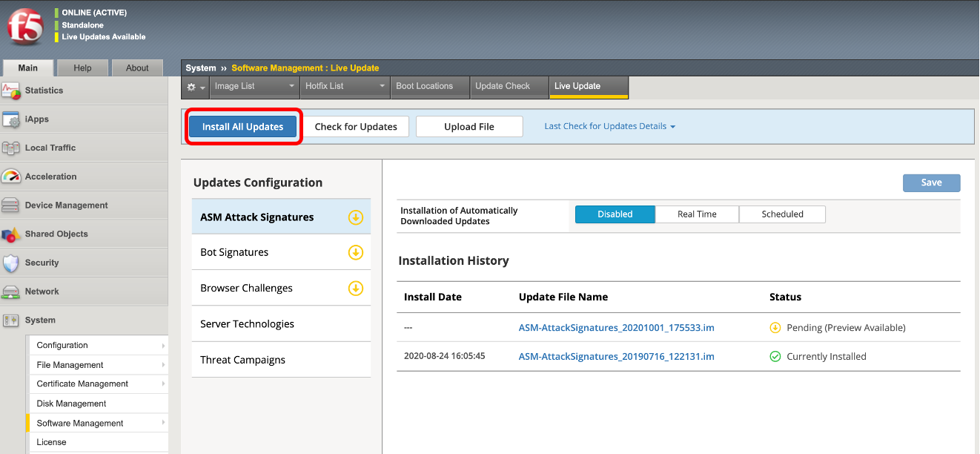Click the Standalone status text

pos(82,24)
